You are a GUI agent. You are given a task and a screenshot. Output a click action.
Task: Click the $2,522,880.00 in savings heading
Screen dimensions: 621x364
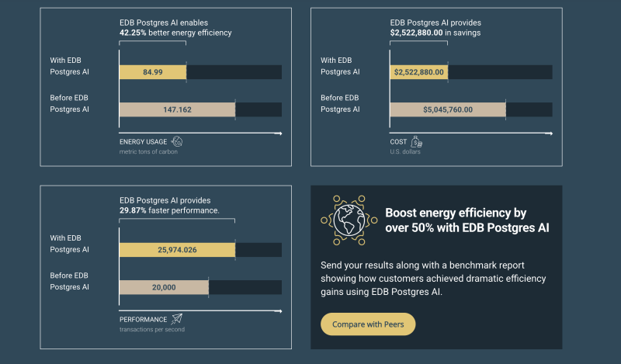pos(435,33)
